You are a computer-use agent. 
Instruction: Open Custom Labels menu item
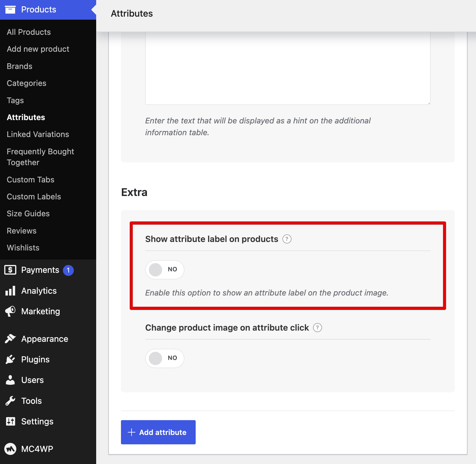pyautogui.click(x=34, y=197)
